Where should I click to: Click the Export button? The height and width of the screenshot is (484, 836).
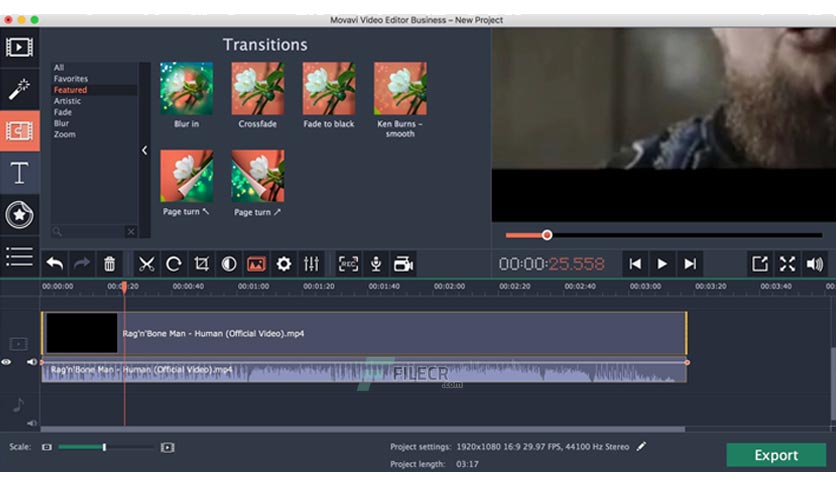pos(776,455)
